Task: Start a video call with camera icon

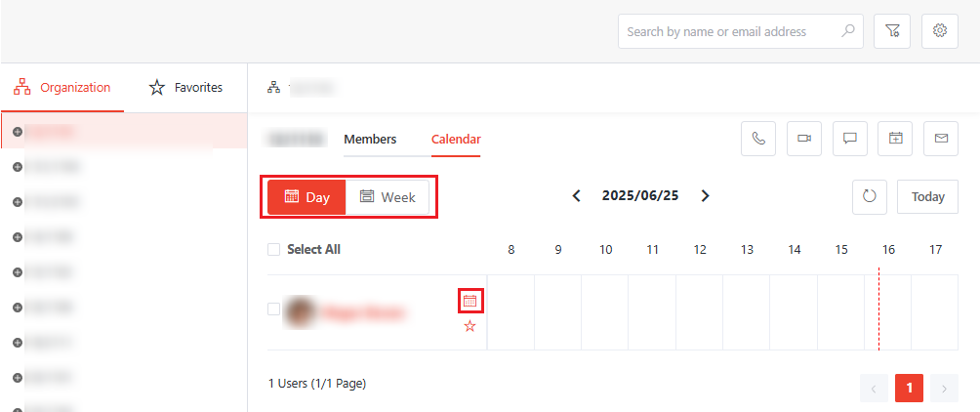Action: (804, 139)
